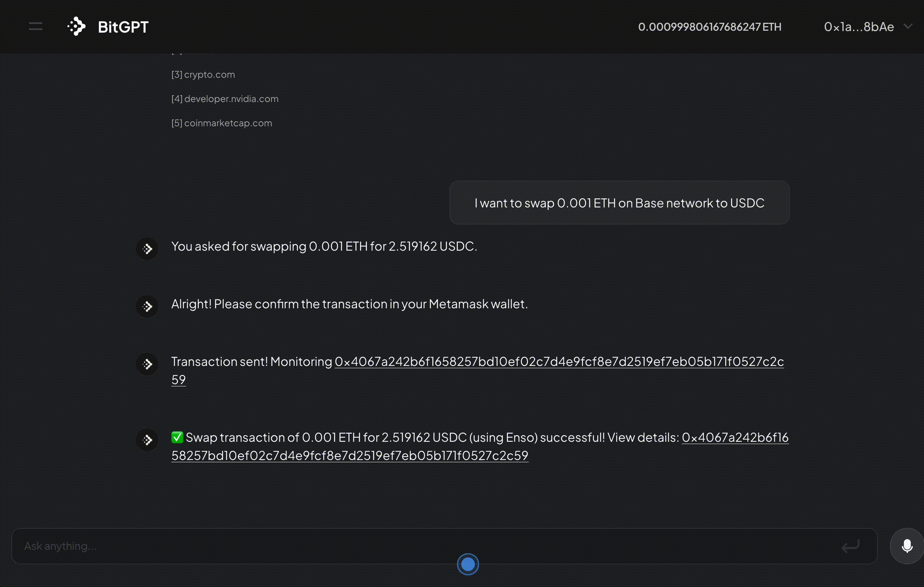Screen dimensions: 924x587
Task: Click the green checkmark emoji
Action: pyautogui.click(x=177, y=437)
